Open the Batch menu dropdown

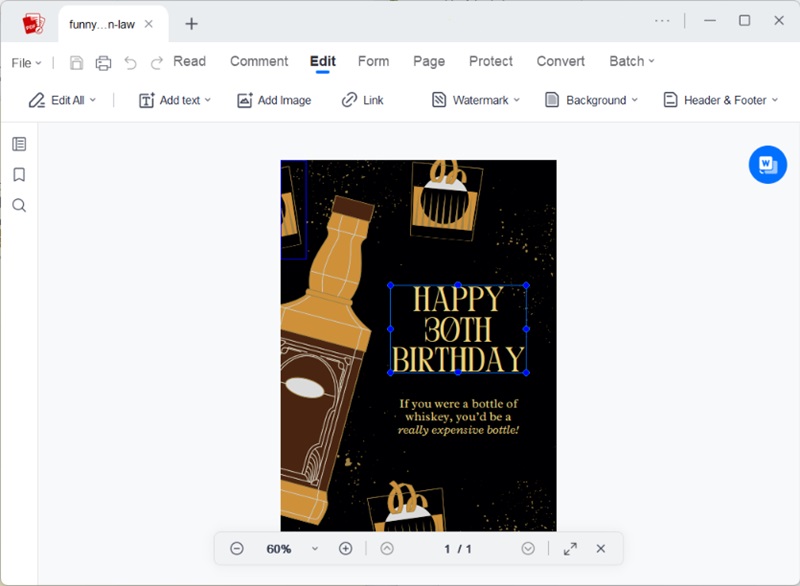631,61
